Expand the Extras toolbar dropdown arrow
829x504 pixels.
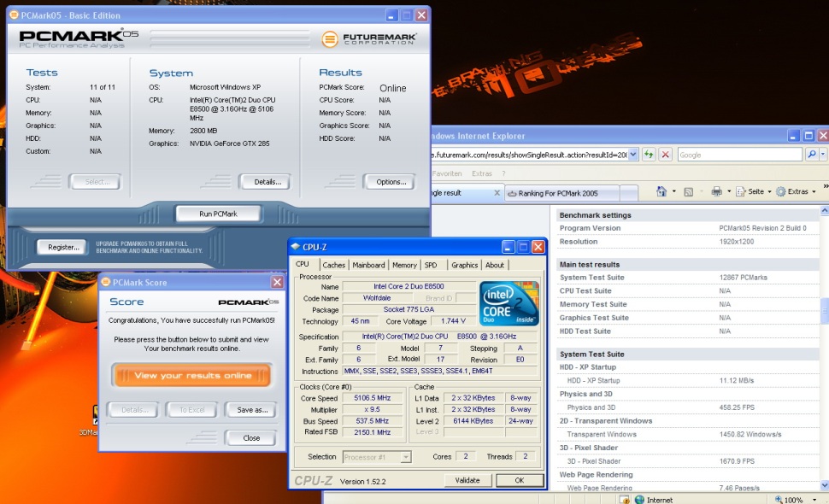[814, 191]
